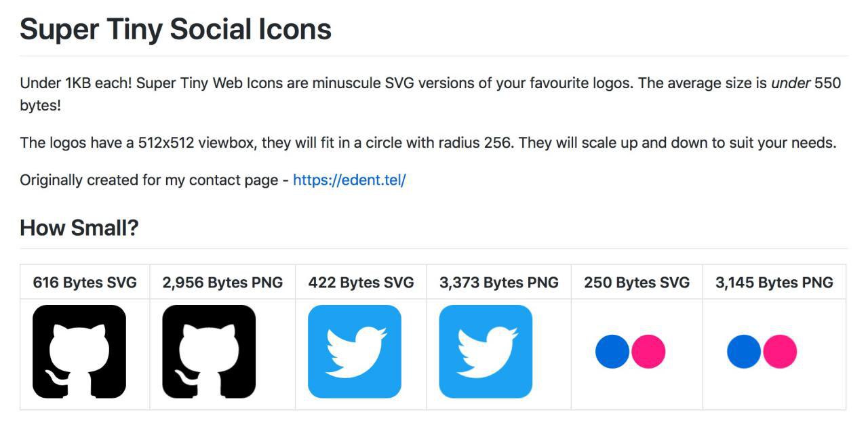The image size is (868, 429).
Task: Select the Twitter icon under 422 Bytes SVG
Action: (x=355, y=352)
